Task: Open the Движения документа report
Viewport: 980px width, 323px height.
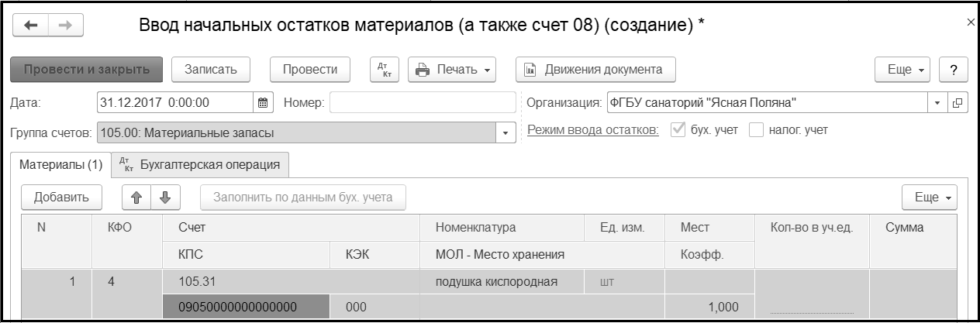Action: (595, 69)
